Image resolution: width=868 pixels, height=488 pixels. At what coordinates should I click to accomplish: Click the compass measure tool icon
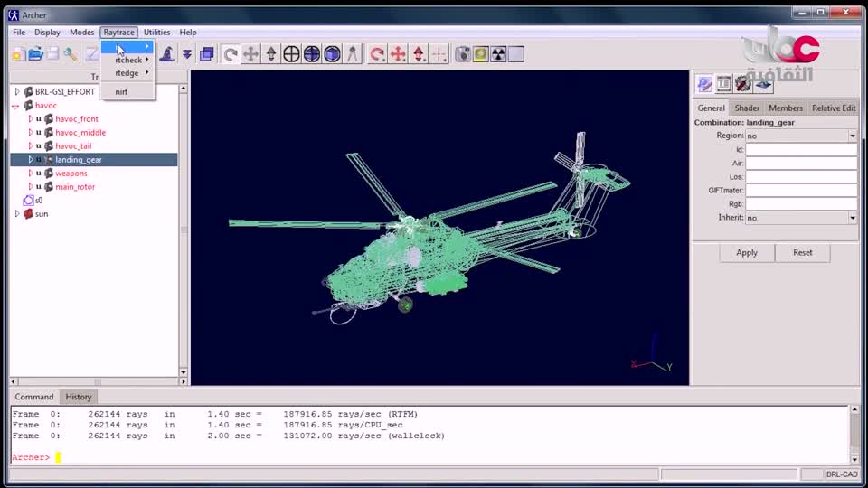coord(353,54)
